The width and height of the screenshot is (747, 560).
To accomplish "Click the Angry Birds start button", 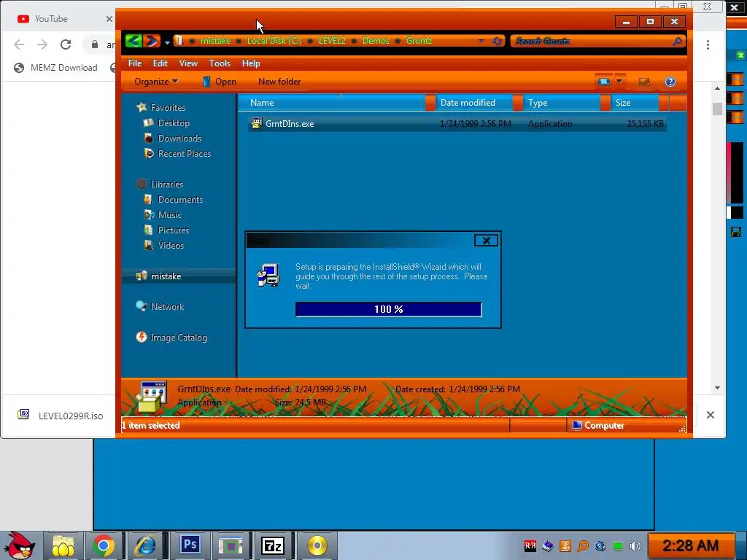I will coord(19,545).
